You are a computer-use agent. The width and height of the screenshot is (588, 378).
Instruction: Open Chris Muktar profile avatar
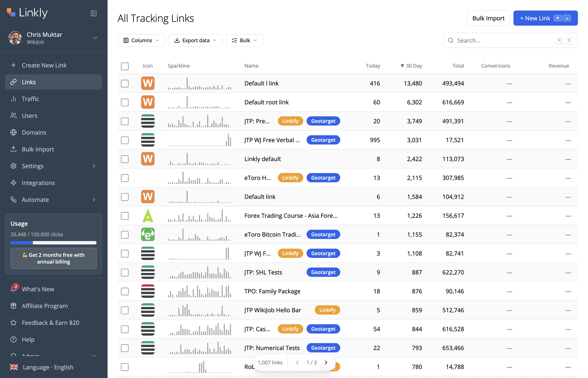click(15, 38)
